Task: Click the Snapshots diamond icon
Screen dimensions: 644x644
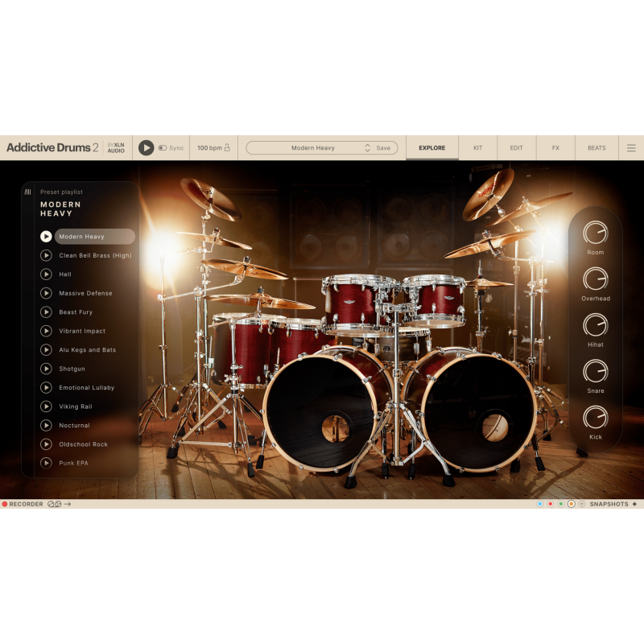Action: (x=634, y=504)
